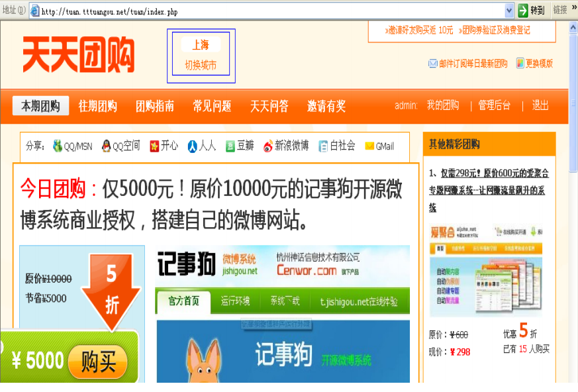
Task: Click the 已有 15 人购买 text
Action: tap(526, 349)
